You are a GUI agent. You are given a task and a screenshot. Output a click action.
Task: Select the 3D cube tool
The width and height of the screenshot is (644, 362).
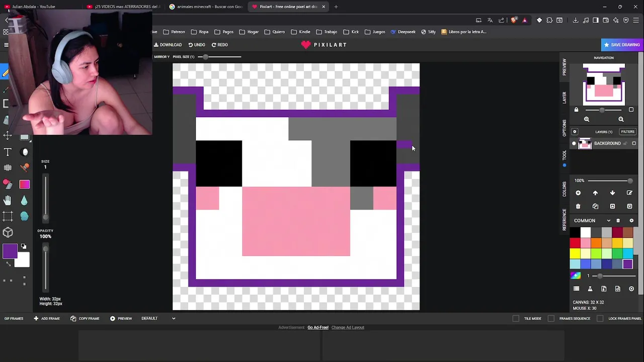point(8,232)
